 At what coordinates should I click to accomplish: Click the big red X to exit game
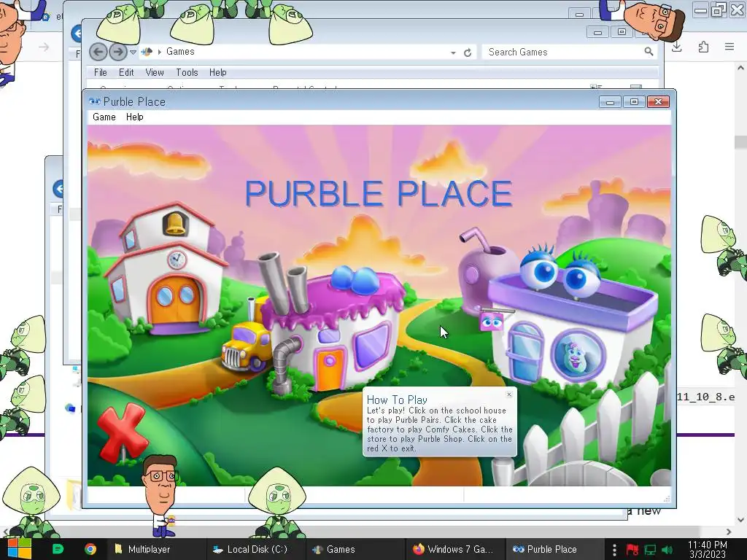(123, 432)
